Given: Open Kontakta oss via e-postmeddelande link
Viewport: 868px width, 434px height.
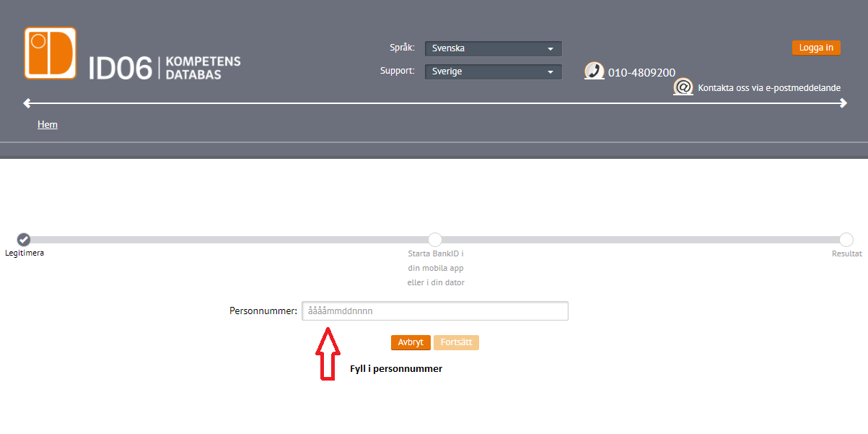Looking at the screenshot, I should coord(769,88).
